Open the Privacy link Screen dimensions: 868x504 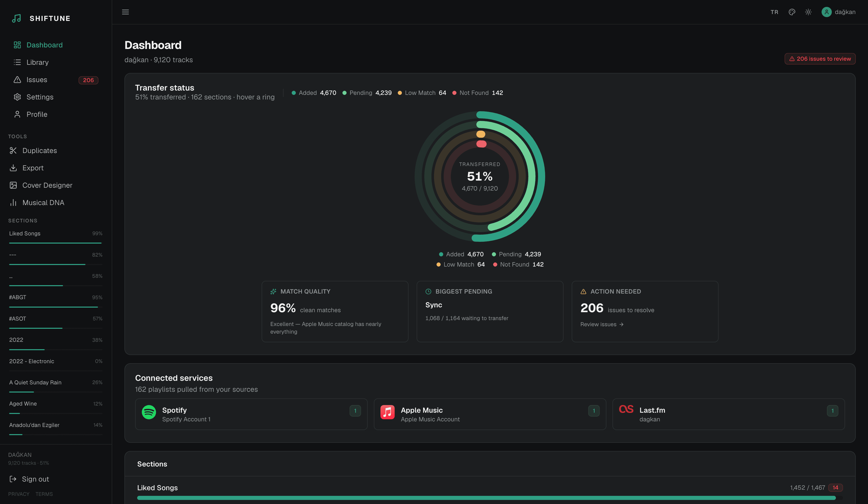click(19, 494)
